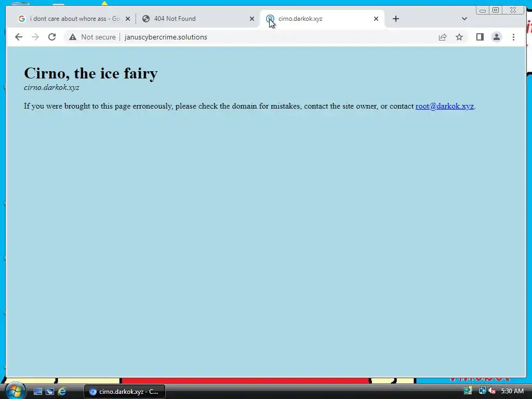Go back to the previous page
The image size is (532, 399).
19,37
